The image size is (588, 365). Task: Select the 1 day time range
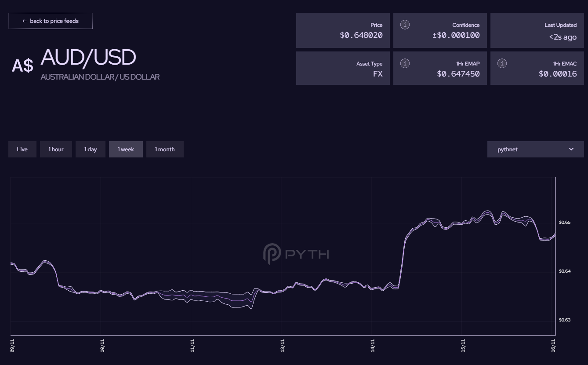pos(90,149)
